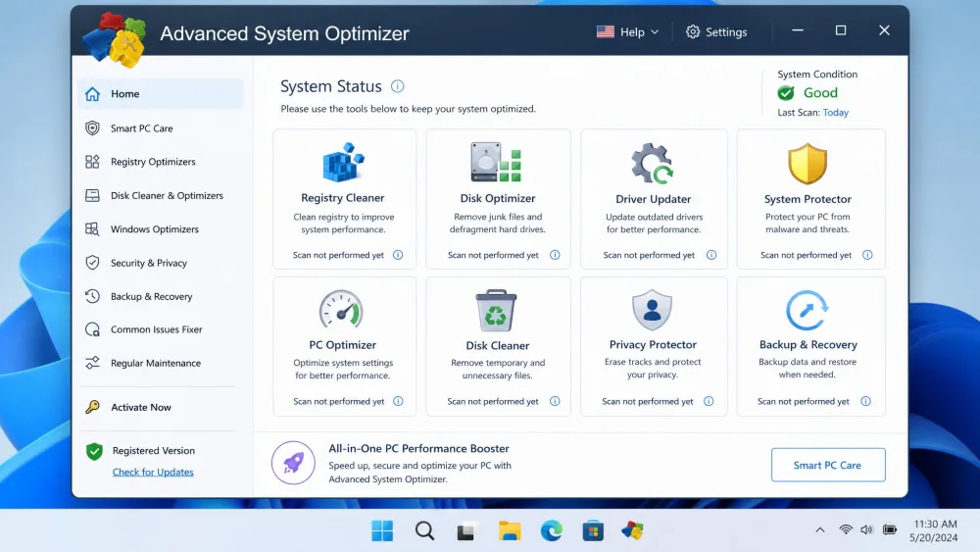Viewport: 980px width, 552px height.
Task: Show info for Disk Cleaner scan status
Action: click(555, 401)
